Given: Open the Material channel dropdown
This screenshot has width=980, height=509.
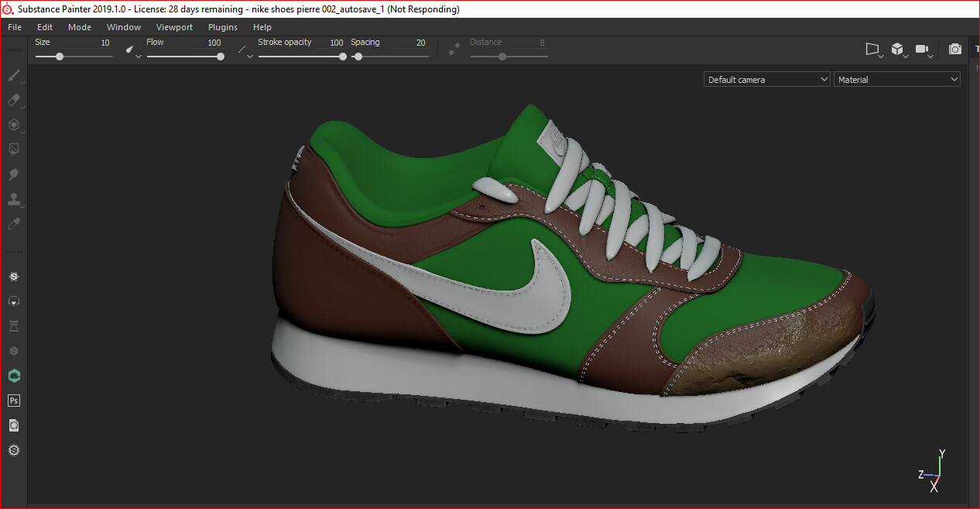Looking at the screenshot, I should pyautogui.click(x=897, y=79).
